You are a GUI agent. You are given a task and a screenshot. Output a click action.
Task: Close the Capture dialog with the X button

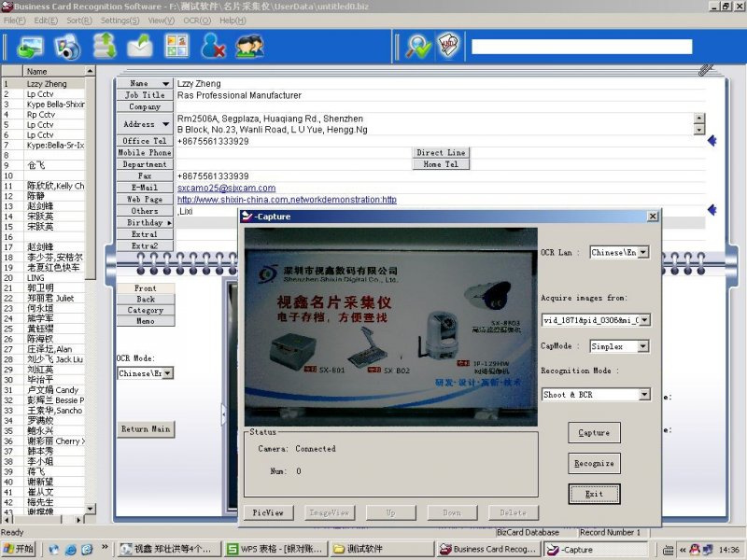coord(653,217)
